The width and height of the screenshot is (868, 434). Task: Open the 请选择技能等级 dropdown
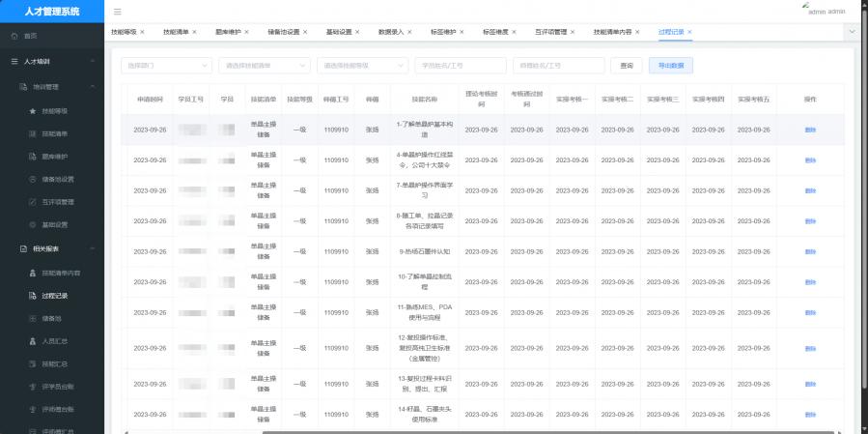363,66
